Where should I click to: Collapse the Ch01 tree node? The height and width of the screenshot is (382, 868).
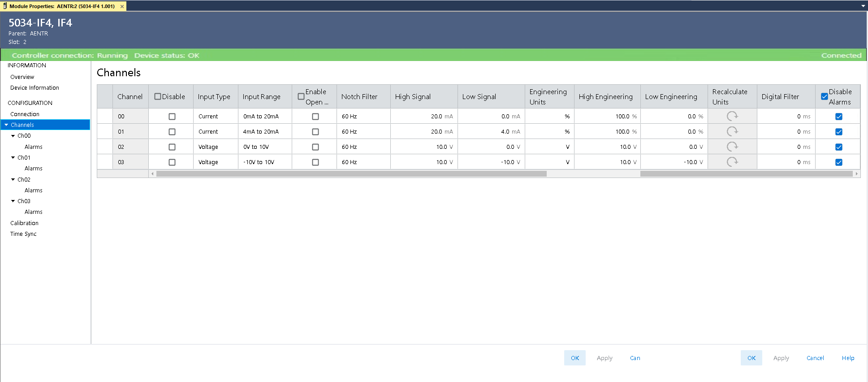point(13,158)
